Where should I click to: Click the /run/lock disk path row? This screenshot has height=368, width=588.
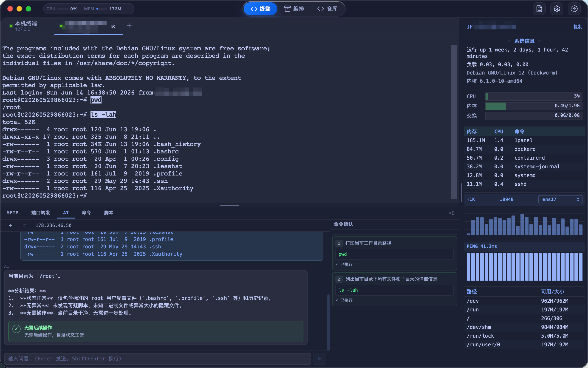tap(524, 336)
